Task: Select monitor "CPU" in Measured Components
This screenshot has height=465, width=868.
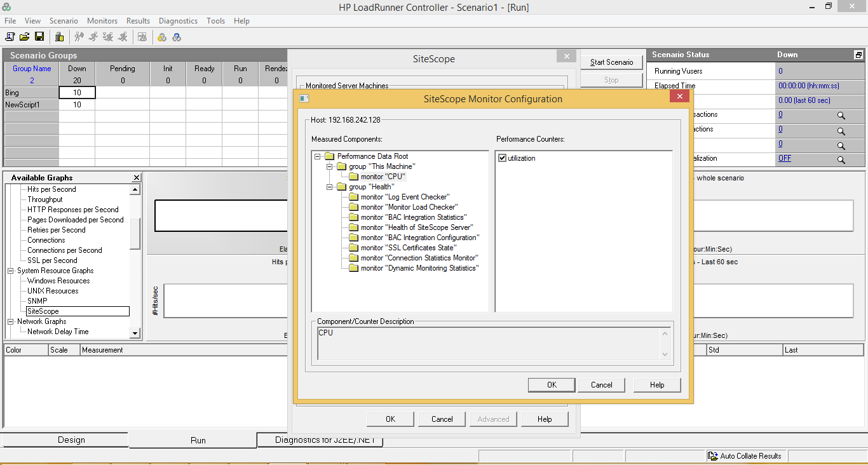Action: tap(383, 177)
